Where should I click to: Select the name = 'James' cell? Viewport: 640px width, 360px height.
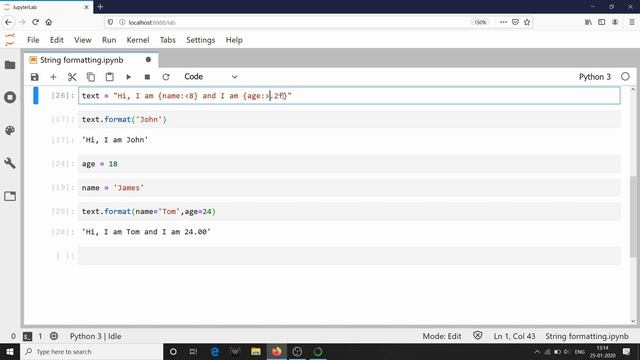click(349, 188)
